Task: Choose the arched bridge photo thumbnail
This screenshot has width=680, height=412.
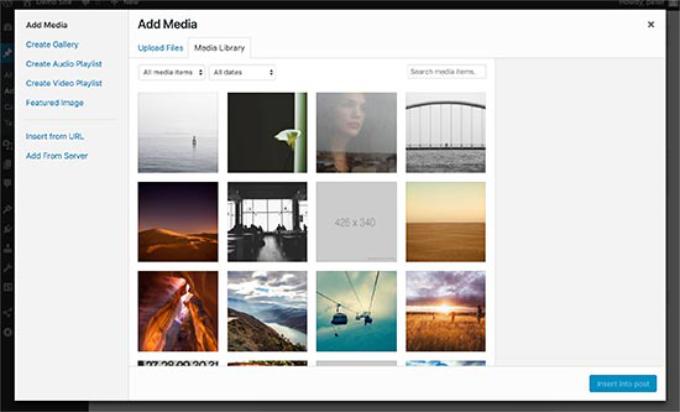Action: (445, 133)
